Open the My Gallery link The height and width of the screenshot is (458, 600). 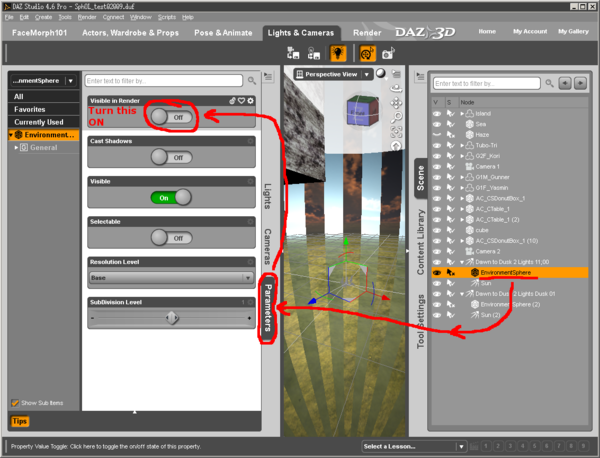(573, 31)
